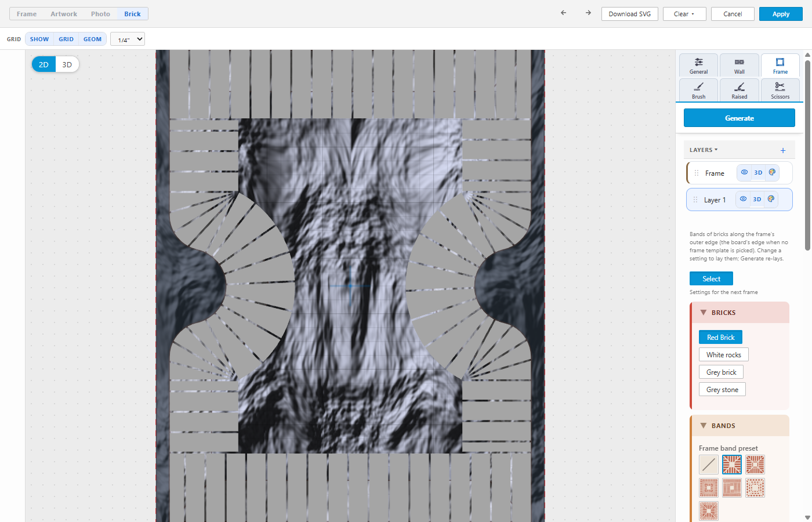Toggle visibility of Layer 1
The image size is (812, 522).
point(743,199)
